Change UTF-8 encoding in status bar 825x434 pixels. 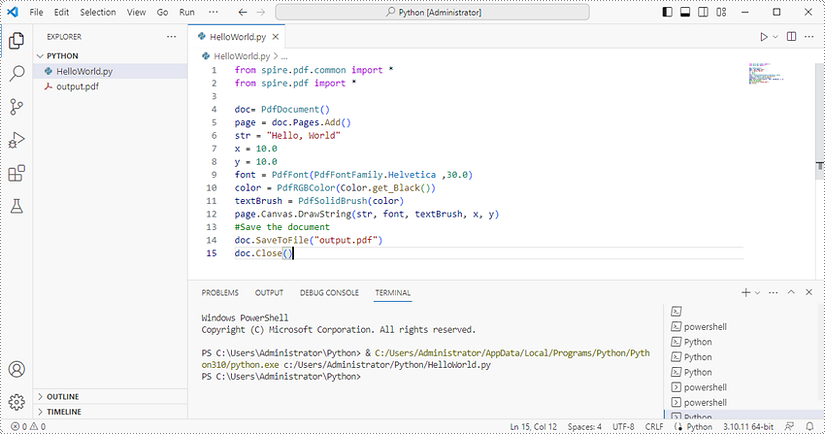pyautogui.click(x=623, y=427)
